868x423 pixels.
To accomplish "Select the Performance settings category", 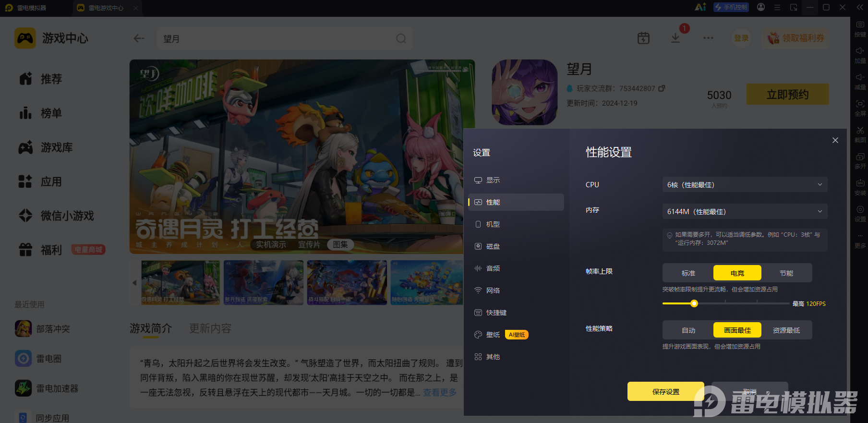I will [x=516, y=202].
